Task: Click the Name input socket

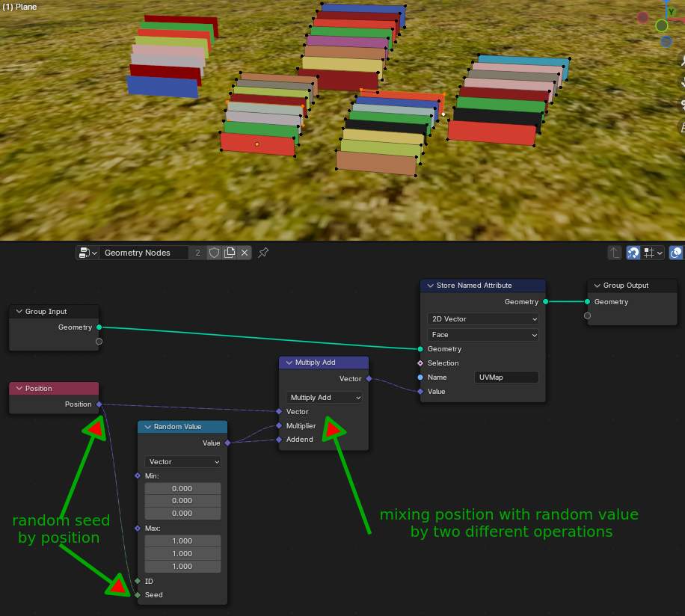Action: 420,378
